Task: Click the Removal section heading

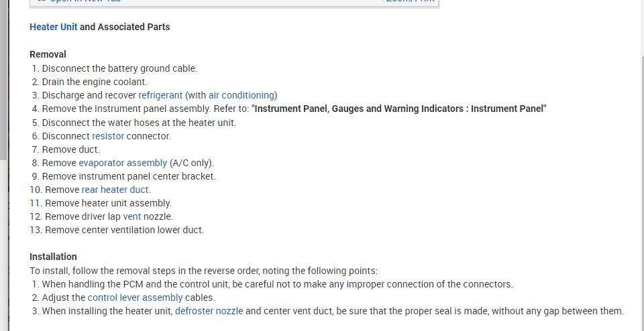Action: click(x=48, y=54)
